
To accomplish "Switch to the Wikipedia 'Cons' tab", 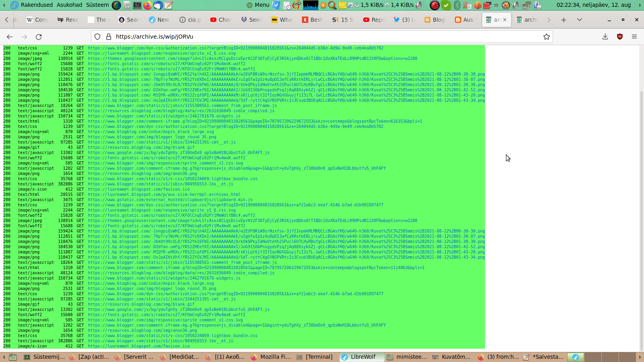I will click(37, 20).
